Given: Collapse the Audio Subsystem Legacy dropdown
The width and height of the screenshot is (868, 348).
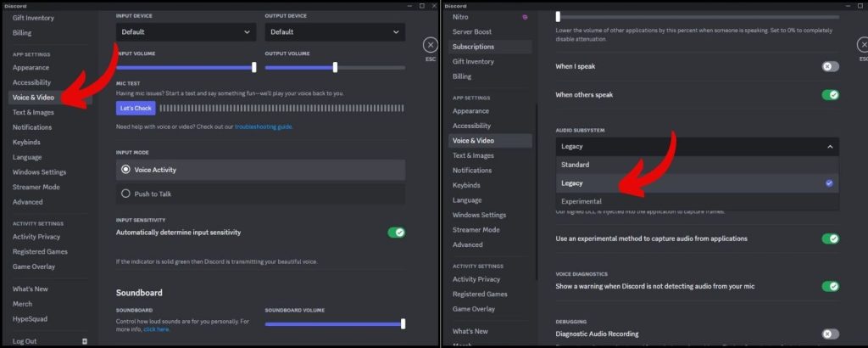Looking at the screenshot, I should pyautogui.click(x=698, y=146).
